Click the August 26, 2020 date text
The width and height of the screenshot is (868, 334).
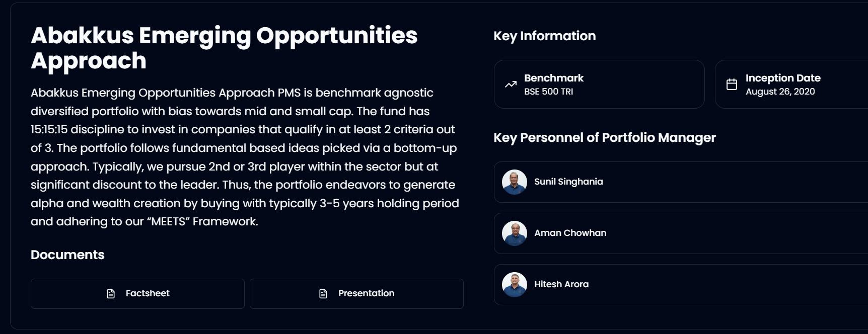click(x=780, y=92)
